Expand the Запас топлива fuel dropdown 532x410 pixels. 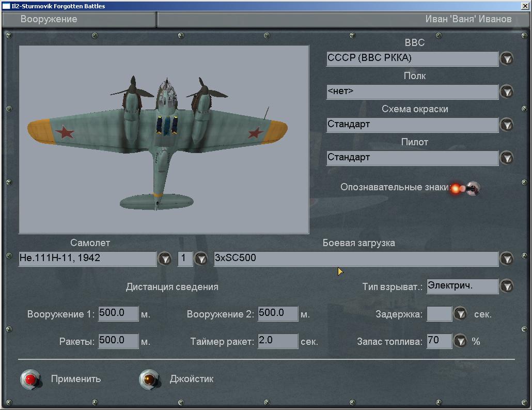click(x=460, y=341)
